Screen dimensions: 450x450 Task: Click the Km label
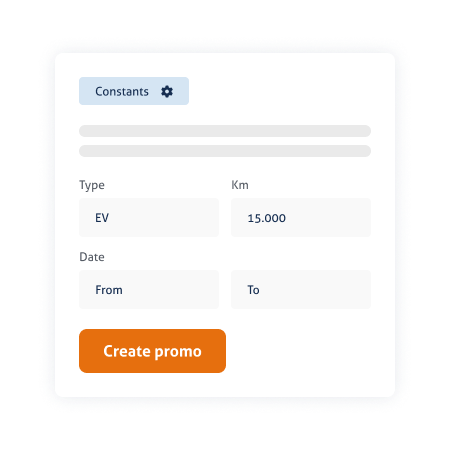click(x=240, y=185)
